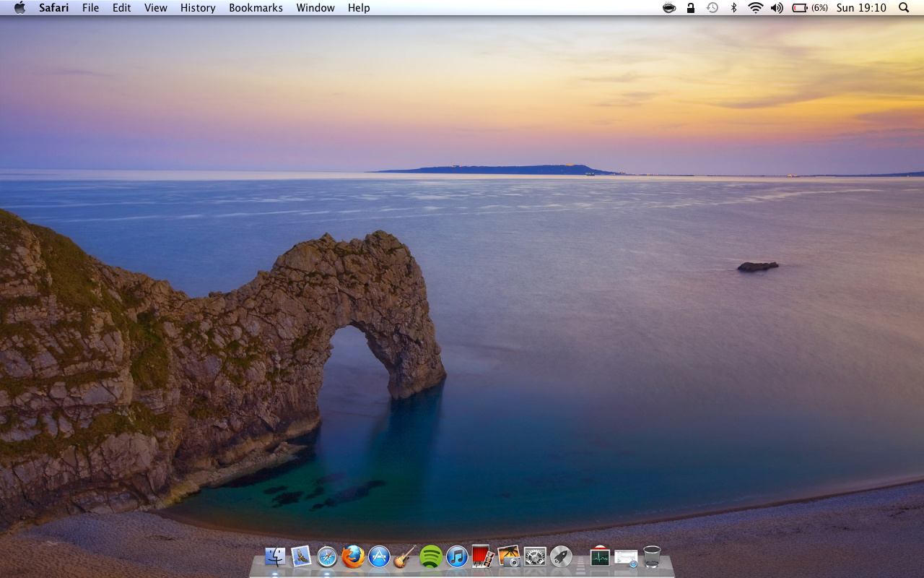Open System Preferences gear icon

click(535, 556)
